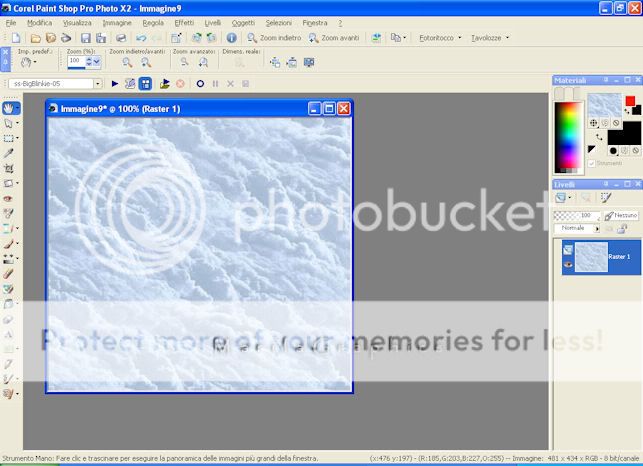Open the Zoom percent dropdown arrow
Viewport: 643px width, 466px height.
96,62
